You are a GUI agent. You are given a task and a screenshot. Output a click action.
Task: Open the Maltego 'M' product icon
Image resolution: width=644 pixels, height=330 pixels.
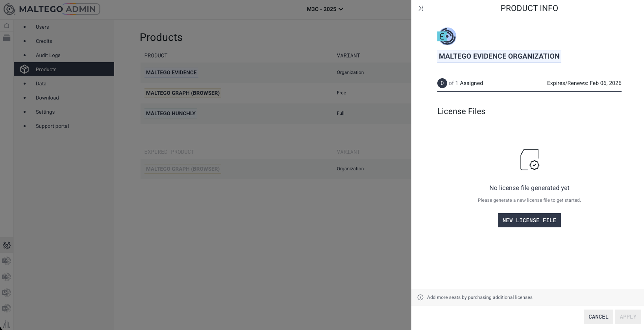[x=7, y=293]
